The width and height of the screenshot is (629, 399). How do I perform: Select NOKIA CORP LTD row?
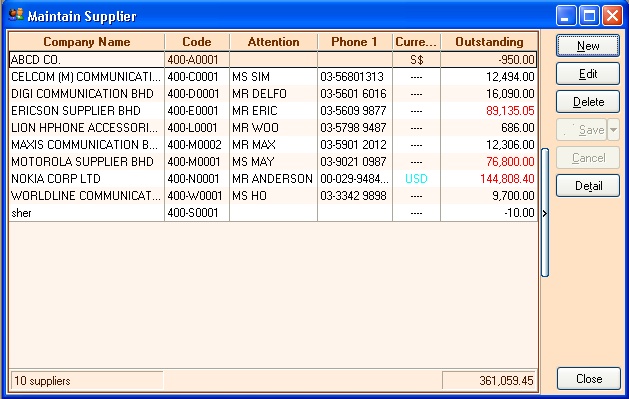[273, 178]
